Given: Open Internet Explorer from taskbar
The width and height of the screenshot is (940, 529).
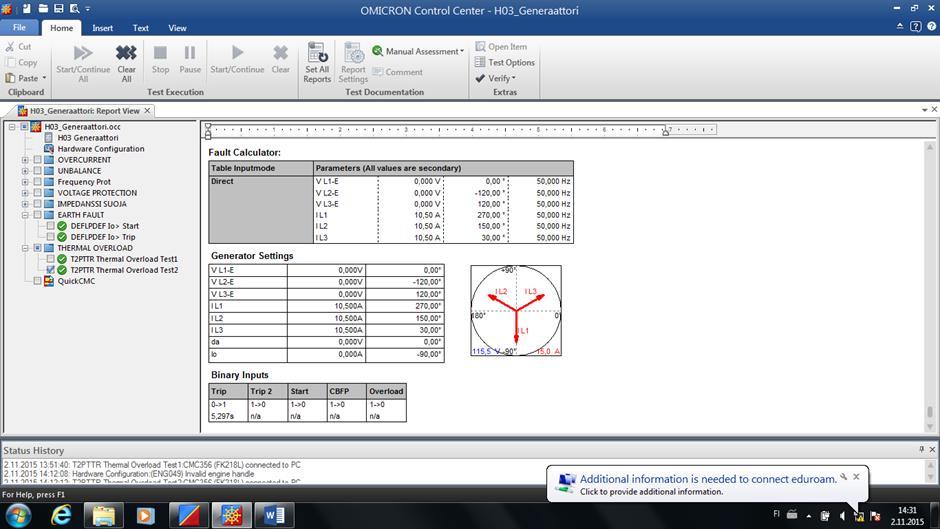Looking at the screenshot, I should point(61,515).
